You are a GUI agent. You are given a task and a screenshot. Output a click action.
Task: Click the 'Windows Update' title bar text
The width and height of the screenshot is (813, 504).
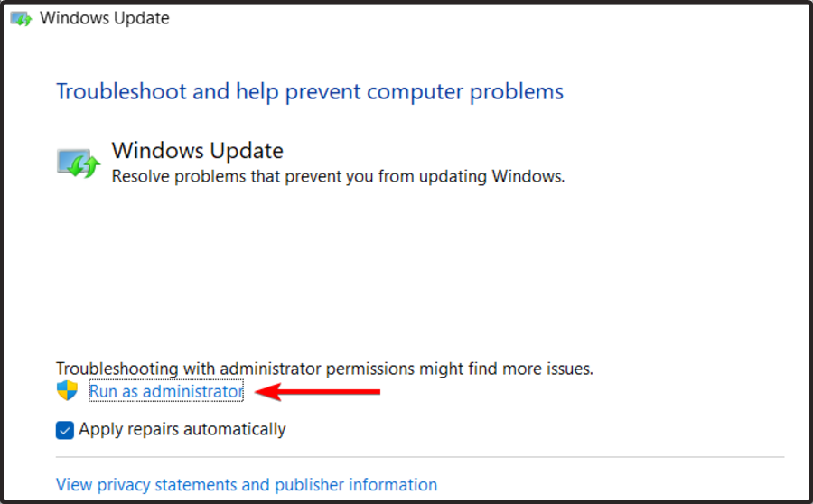[104, 18]
